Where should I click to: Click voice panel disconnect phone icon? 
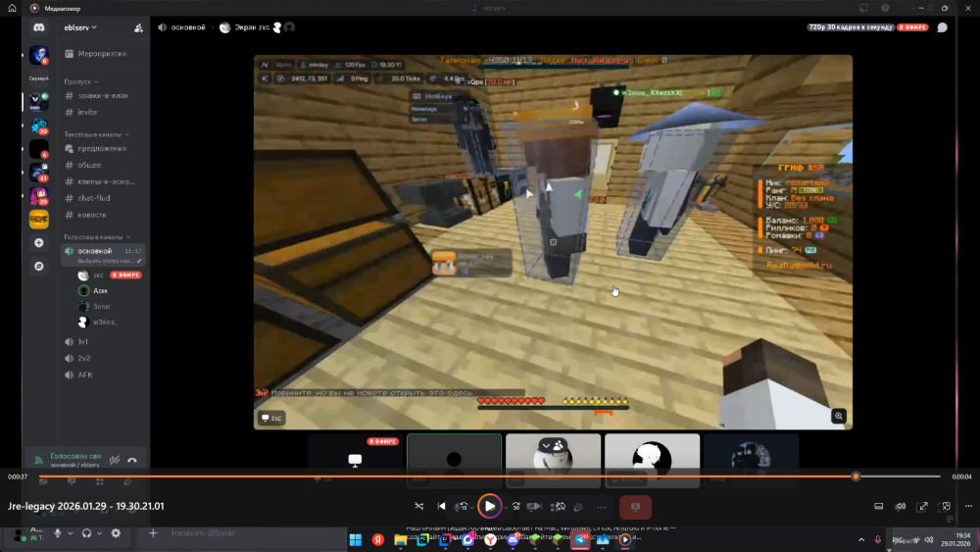click(132, 460)
